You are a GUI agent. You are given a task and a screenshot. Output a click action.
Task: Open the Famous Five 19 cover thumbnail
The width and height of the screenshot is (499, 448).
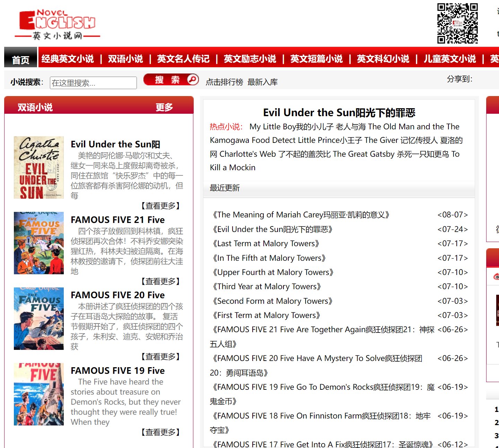39,394
